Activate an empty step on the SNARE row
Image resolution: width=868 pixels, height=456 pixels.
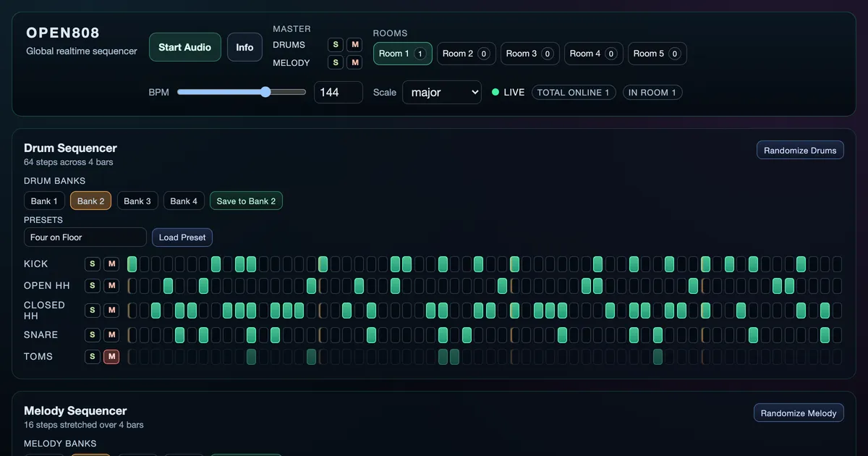(x=144, y=334)
